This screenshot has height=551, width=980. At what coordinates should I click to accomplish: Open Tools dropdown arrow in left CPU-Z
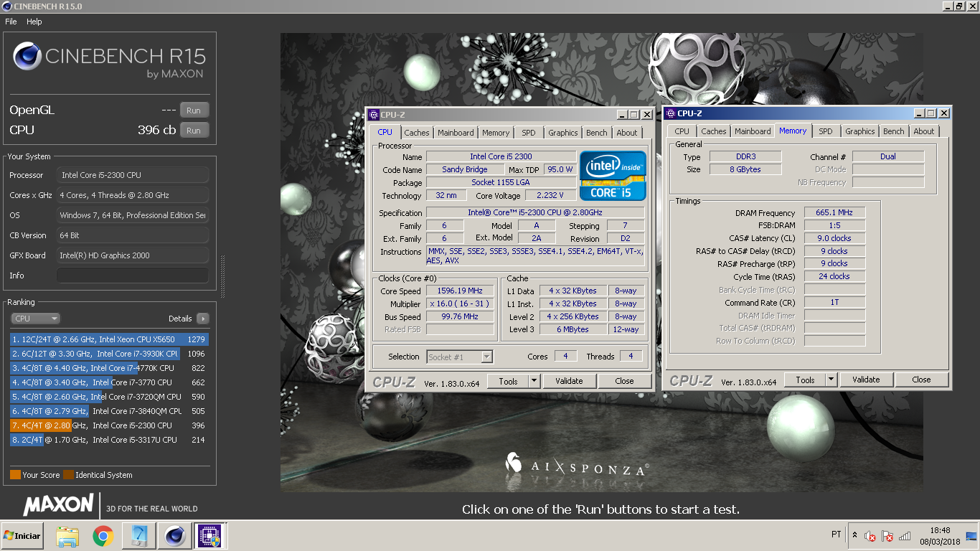534,381
